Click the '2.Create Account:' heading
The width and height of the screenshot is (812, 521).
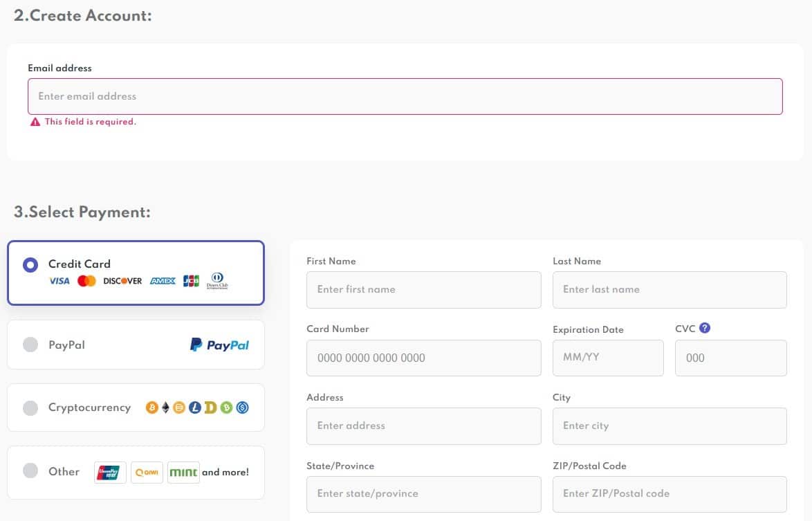coord(83,15)
